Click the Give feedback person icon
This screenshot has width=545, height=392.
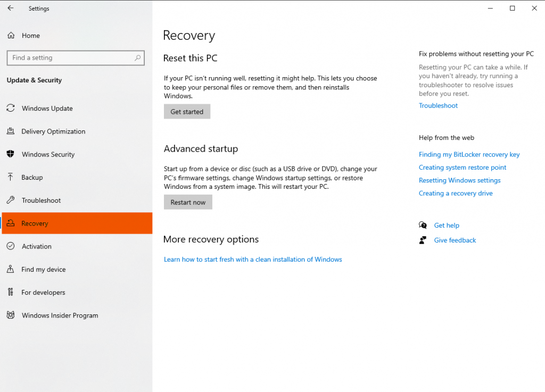(x=423, y=240)
